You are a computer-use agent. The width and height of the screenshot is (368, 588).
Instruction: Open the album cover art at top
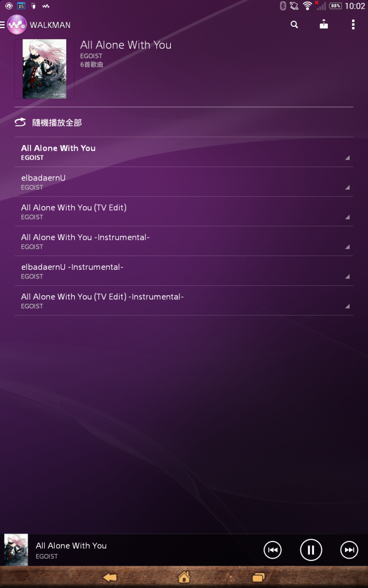[x=44, y=69]
